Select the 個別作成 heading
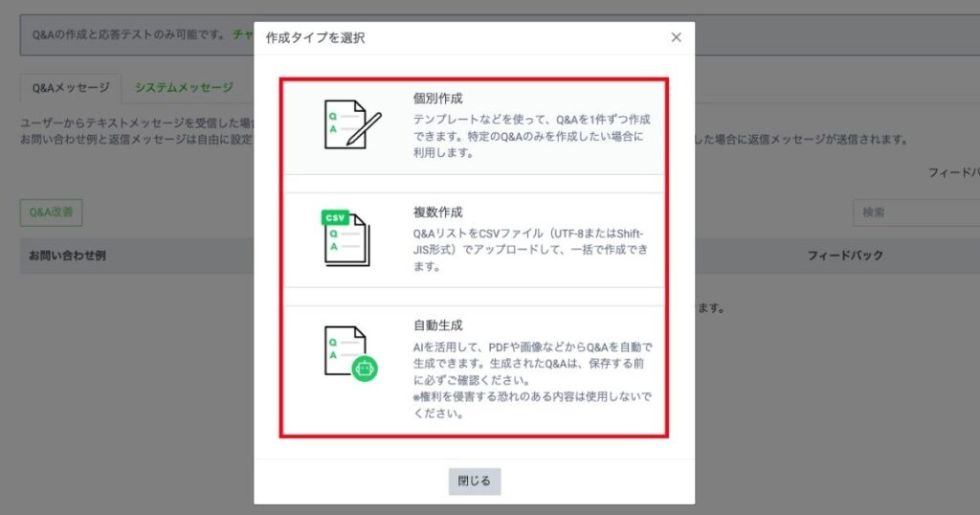 point(437,99)
